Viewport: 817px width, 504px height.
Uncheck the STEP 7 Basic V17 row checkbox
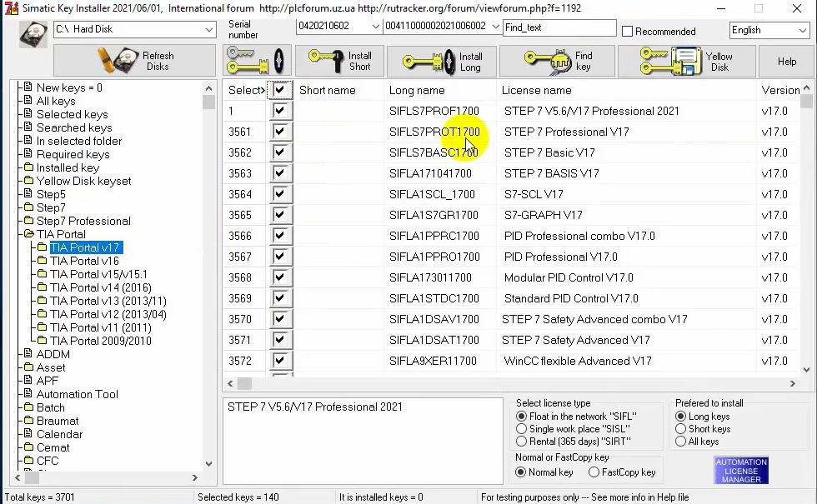[x=279, y=152]
